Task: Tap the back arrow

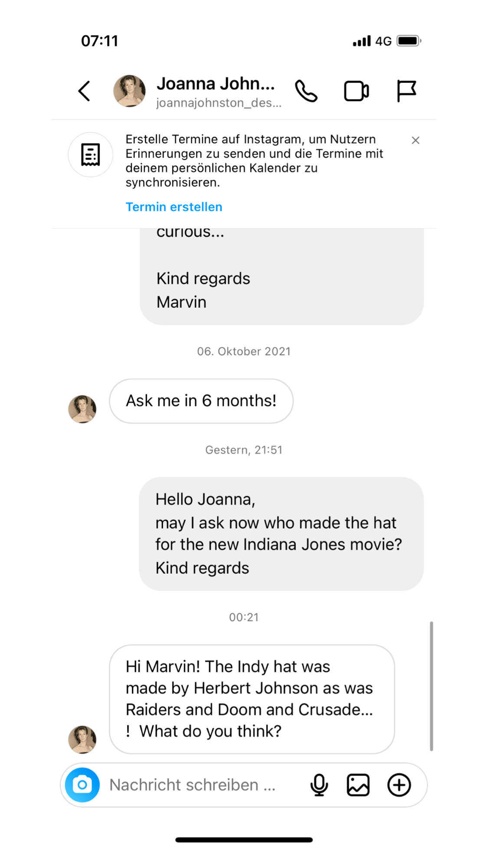Action: [85, 91]
